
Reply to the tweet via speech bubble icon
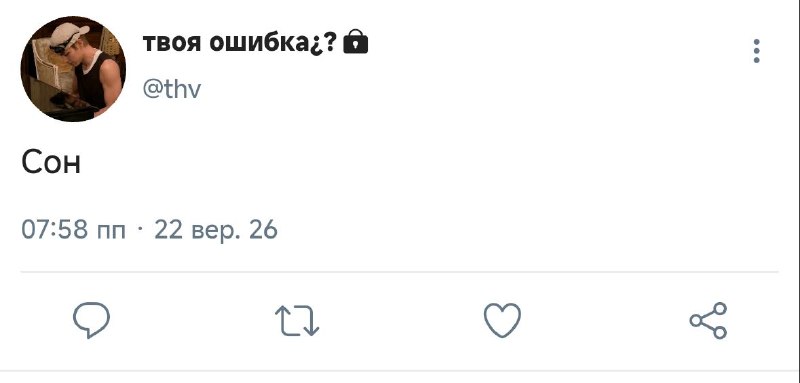click(x=91, y=320)
